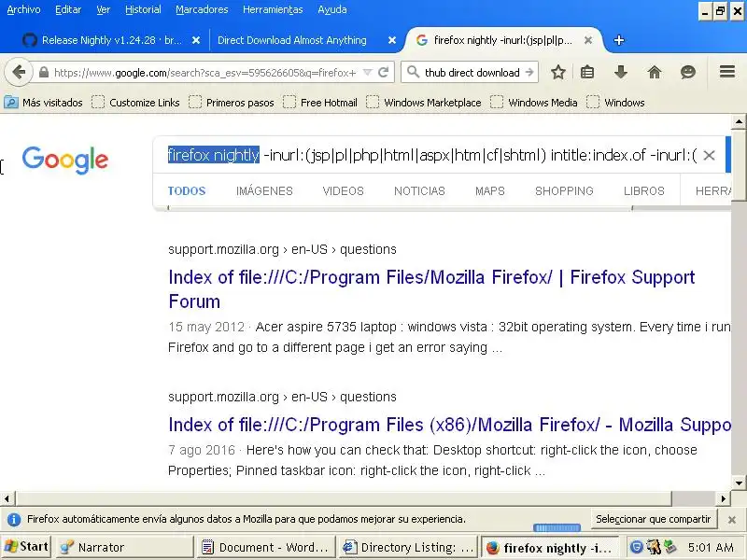This screenshot has width=747, height=560.
Task: Clear the Google search box with X
Action: point(709,155)
